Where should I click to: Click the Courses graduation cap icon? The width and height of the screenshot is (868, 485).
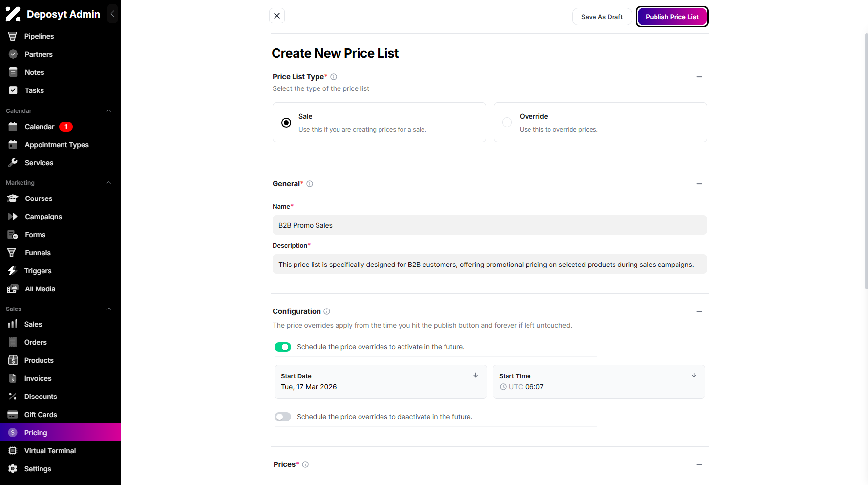coord(13,198)
